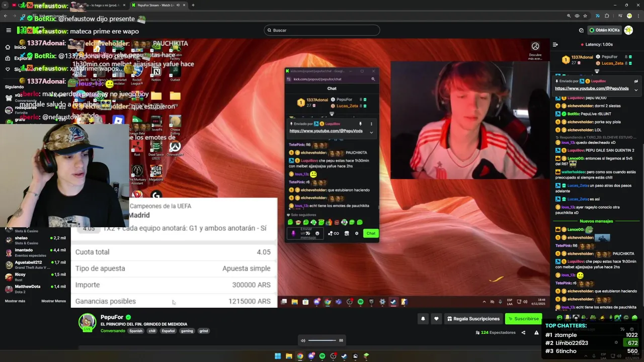Open Spotify from the taskbar

[x=322, y=356]
